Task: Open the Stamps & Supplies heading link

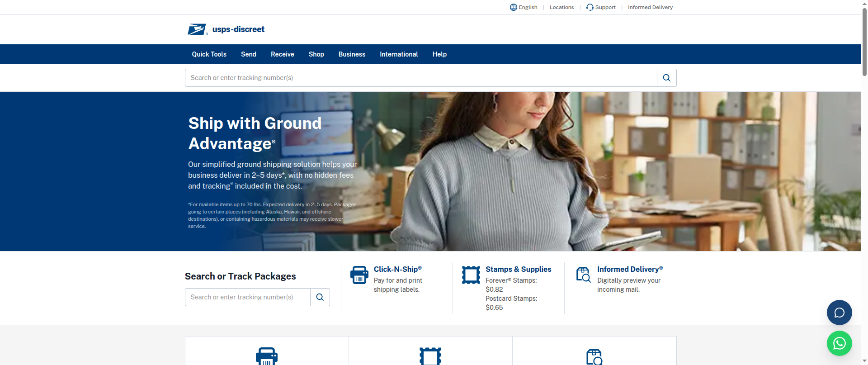Action: [519, 269]
